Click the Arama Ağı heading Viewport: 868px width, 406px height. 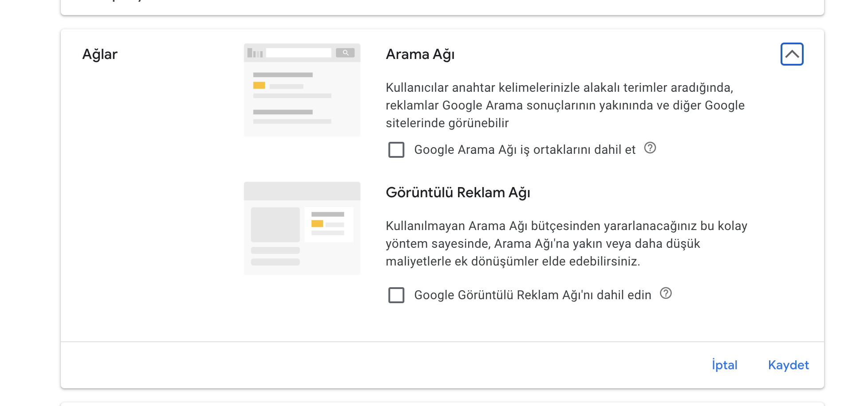click(x=420, y=55)
